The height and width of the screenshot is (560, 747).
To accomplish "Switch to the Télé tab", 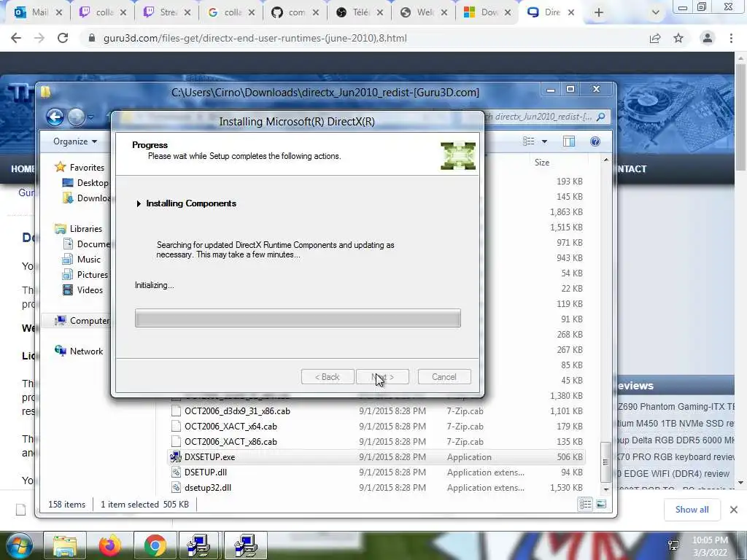I will coord(360,12).
